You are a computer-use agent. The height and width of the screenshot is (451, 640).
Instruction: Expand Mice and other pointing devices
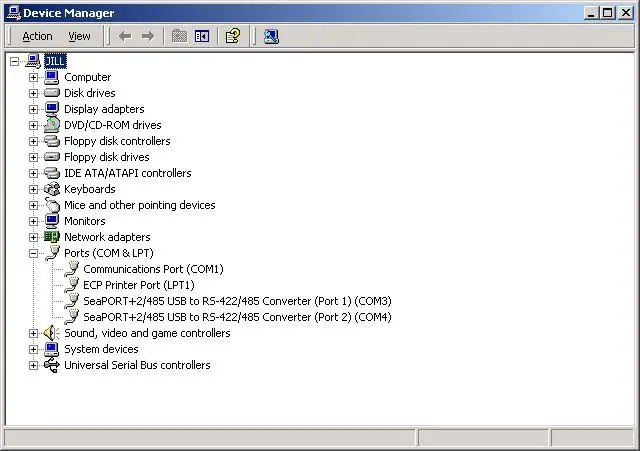coord(33,205)
